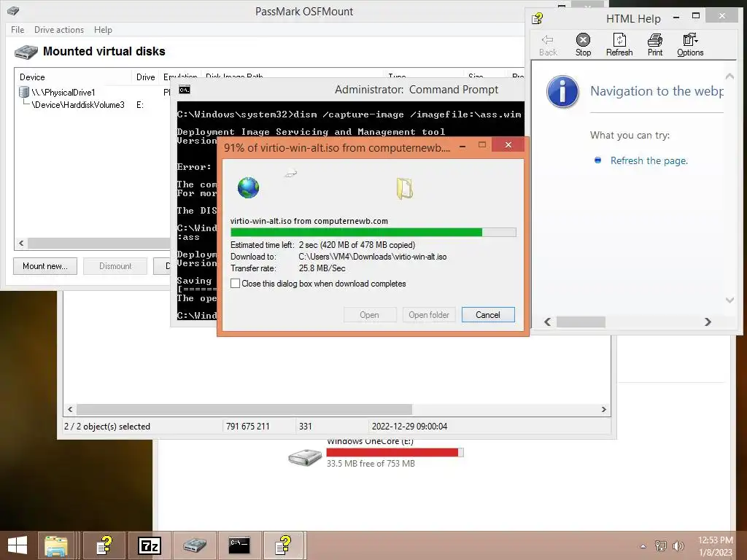Open the File menu in OSFMount
Image resolution: width=747 pixels, height=560 pixels.
point(18,29)
